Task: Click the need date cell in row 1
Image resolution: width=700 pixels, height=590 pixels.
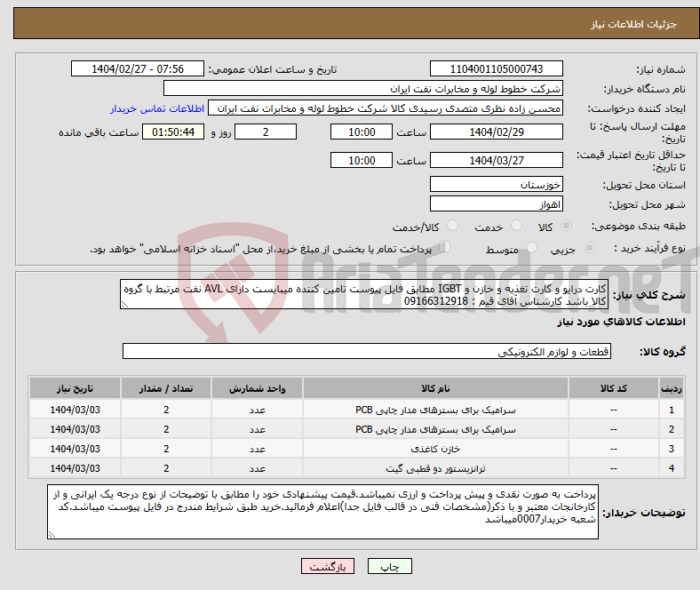Action: coord(75,410)
